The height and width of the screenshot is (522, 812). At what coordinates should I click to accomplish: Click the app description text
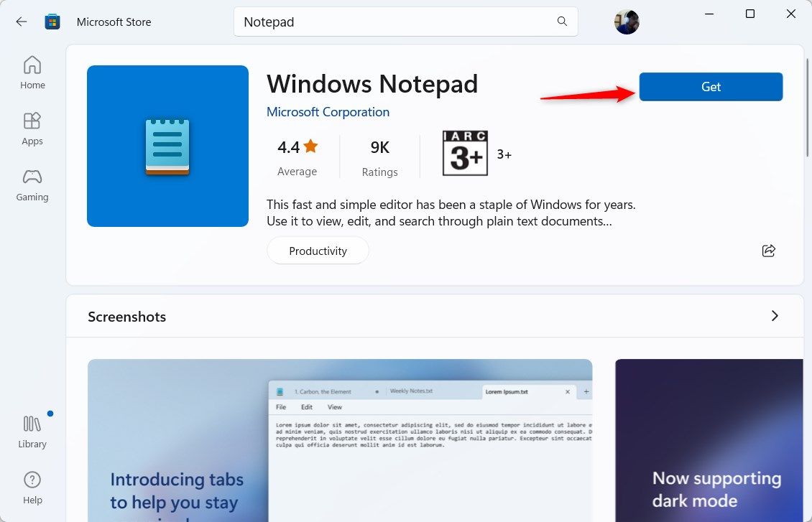click(451, 213)
